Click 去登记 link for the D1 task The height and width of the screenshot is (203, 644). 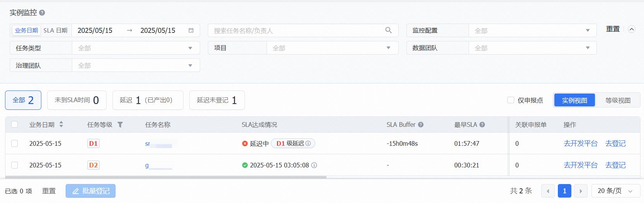tap(615, 143)
